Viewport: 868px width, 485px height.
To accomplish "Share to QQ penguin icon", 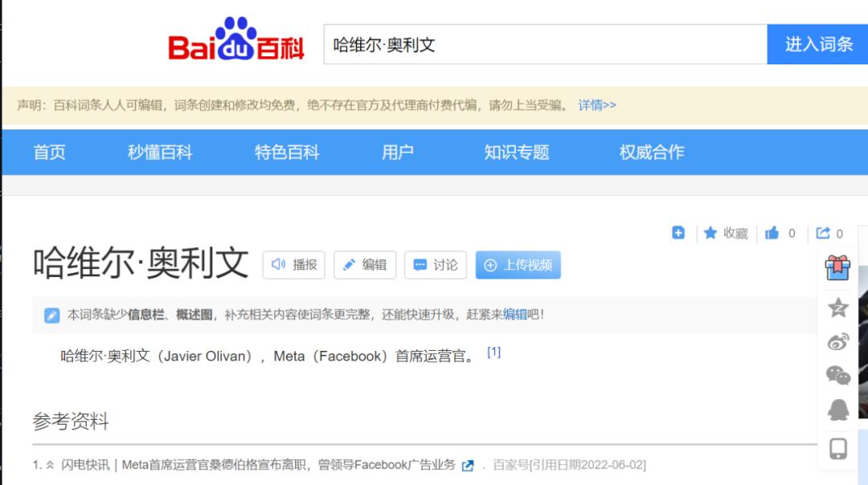I will (x=838, y=410).
